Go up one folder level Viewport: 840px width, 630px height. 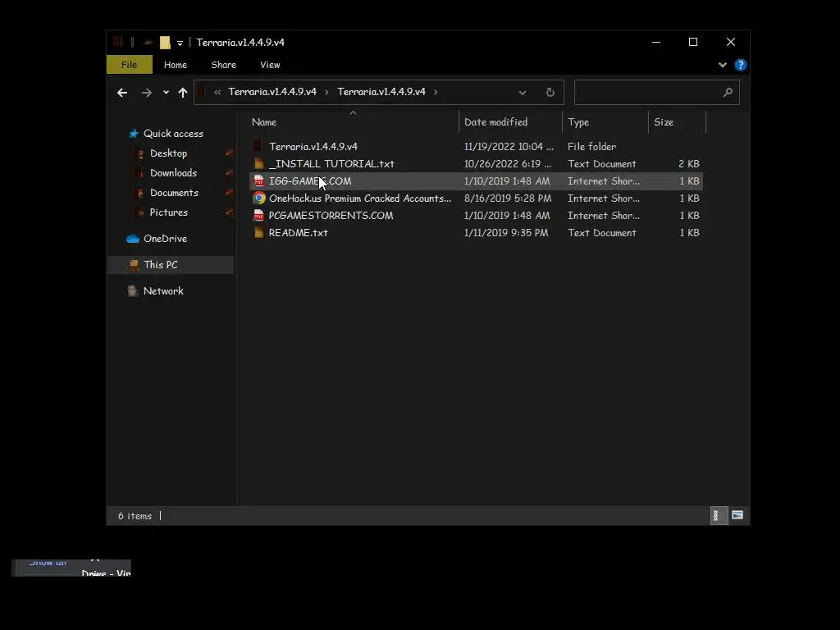pyautogui.click(x=183, y=93)
